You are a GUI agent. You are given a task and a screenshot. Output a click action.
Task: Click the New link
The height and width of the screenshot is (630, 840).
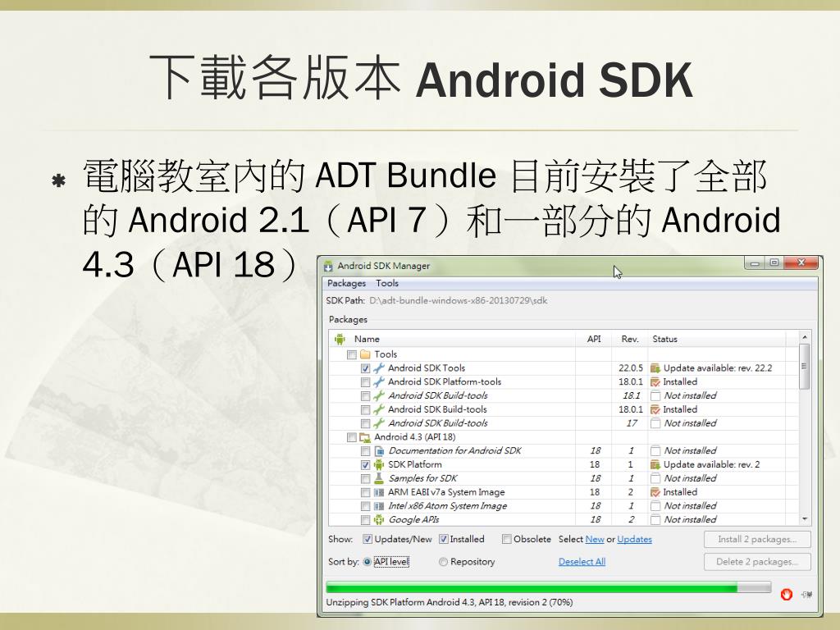(x=595, y=540)
